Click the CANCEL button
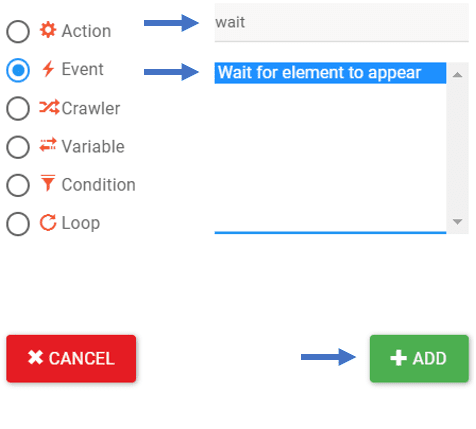This screenshot has width=476, height=429. (71, 359)
